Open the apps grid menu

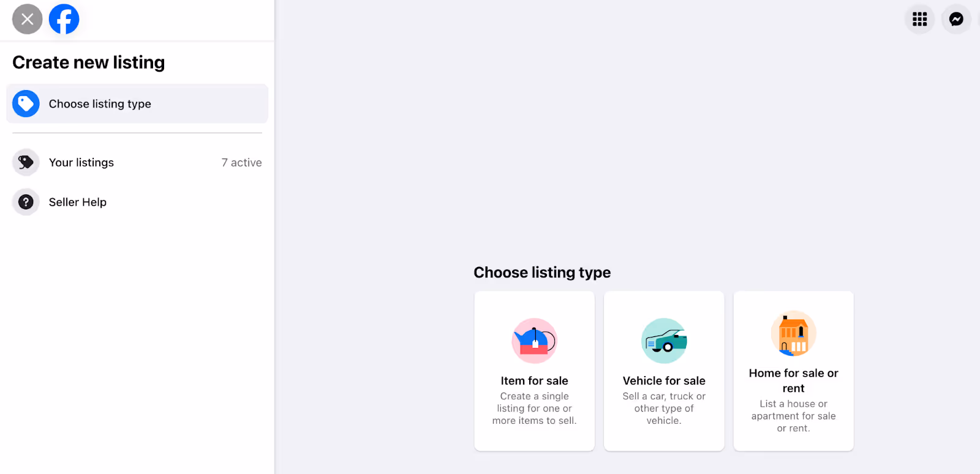pos(919,19)
